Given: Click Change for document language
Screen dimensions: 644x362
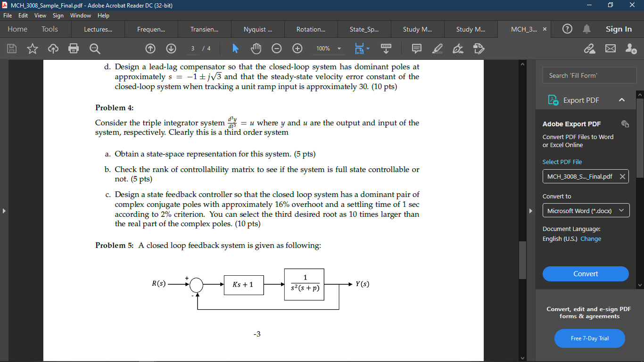Looking at the screenshot, I should tap(591, 239).
